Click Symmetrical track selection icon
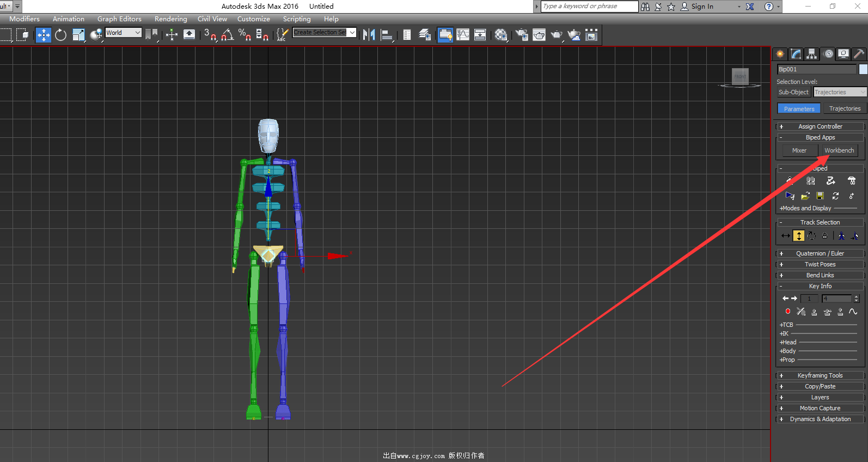Screen dimensions: 868x462 pyautogui.click(x=842, y=236)
